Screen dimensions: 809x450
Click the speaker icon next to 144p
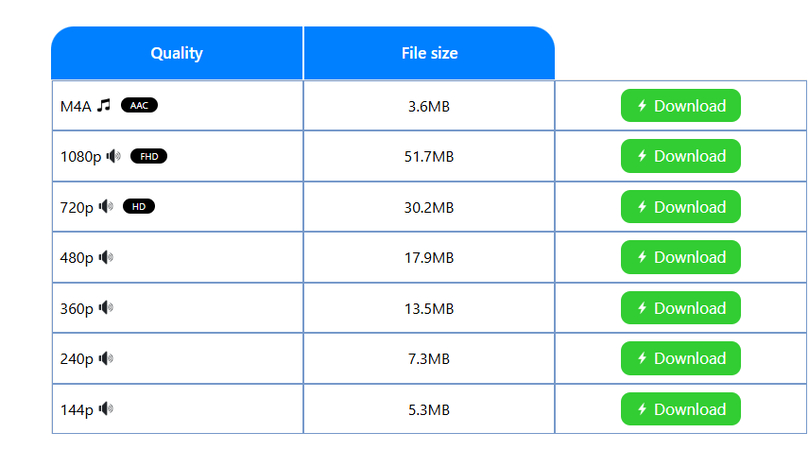pyautogui.click(x=106, y=409)
